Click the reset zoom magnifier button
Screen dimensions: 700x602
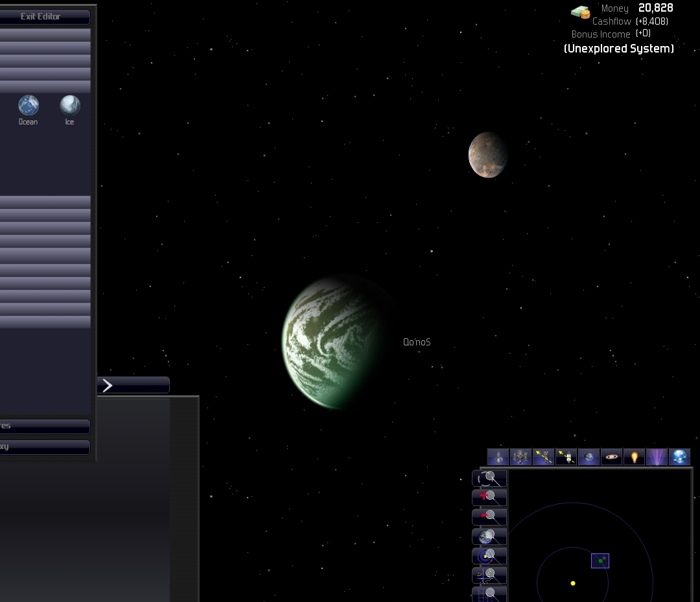[489, 478]
